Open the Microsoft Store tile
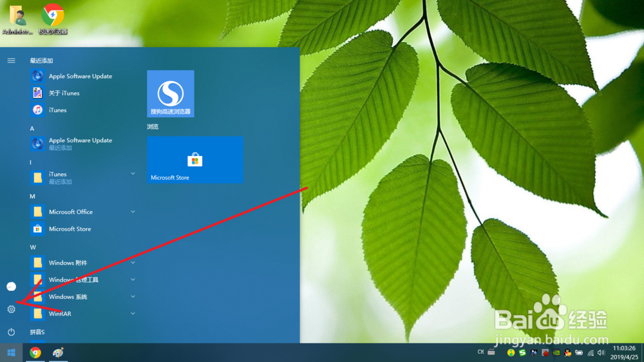Screen dimensions: 644x362 [x=195, y=160]
